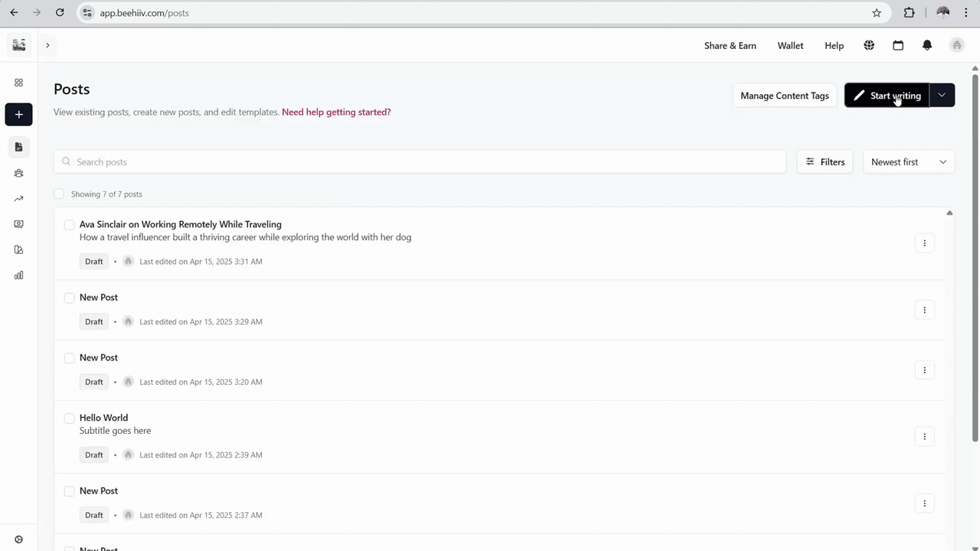The width and height of the screenshot is (980, 551).
Task: Open the Posts document icon in sidebar
Action: 18,147
